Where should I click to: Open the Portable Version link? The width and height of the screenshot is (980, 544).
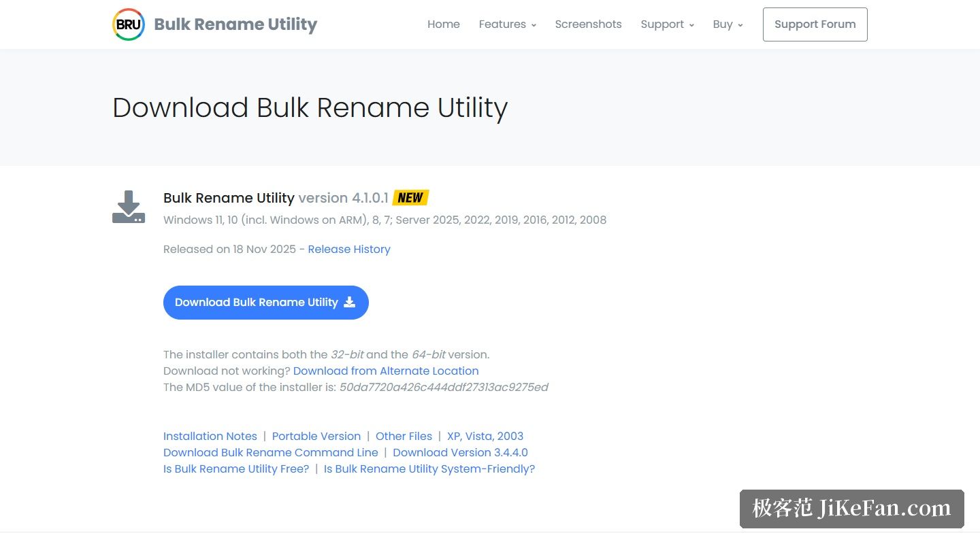pyautogui.click(x=316, y=437)
